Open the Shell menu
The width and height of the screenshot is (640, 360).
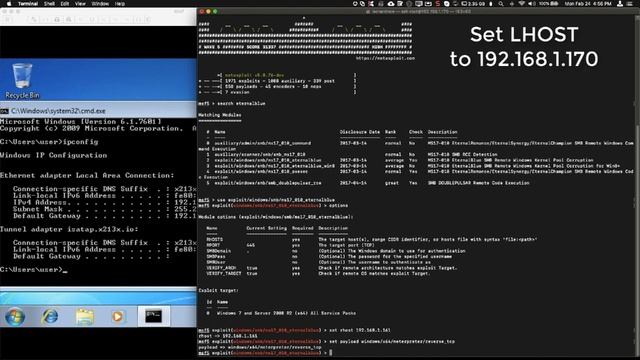(x=49, y=4)
